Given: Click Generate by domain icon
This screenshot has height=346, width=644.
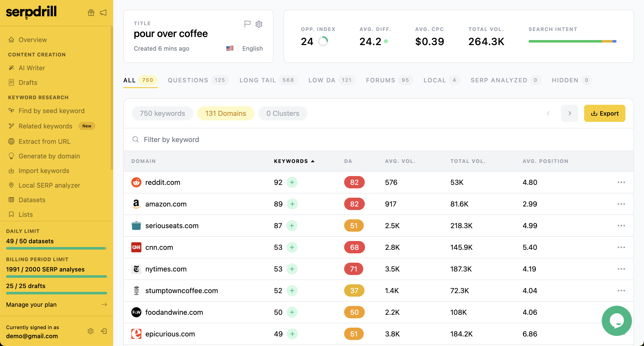Looking at the screenshot, I should 12,156.
